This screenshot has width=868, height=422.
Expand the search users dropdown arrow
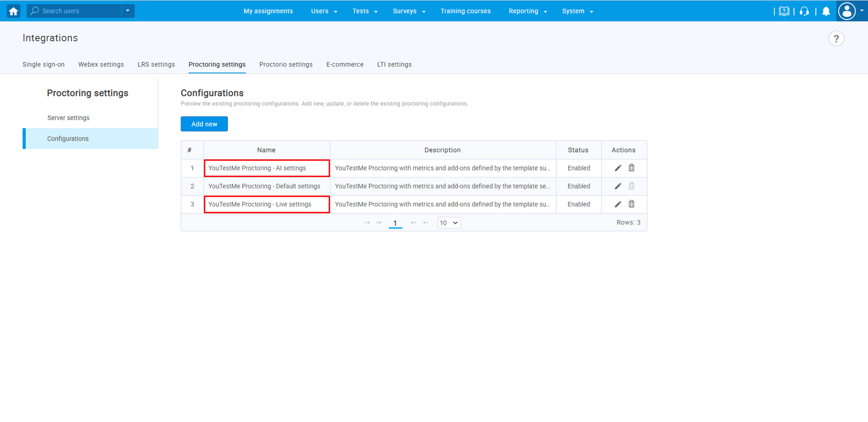point(128,11)
